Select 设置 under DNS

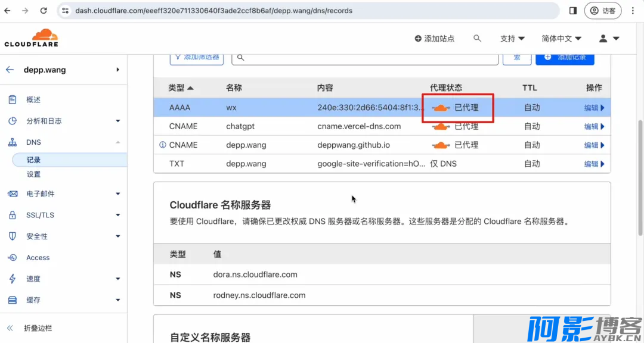[33, 174]
